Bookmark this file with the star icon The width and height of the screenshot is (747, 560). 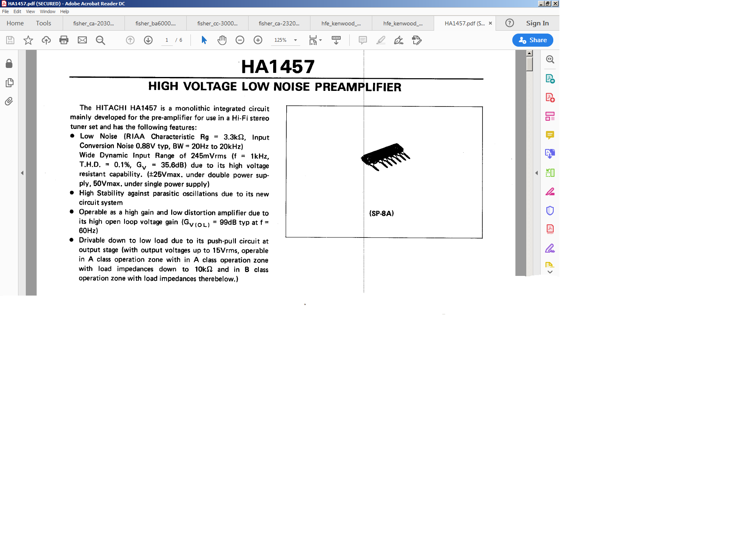coord(28,40)
